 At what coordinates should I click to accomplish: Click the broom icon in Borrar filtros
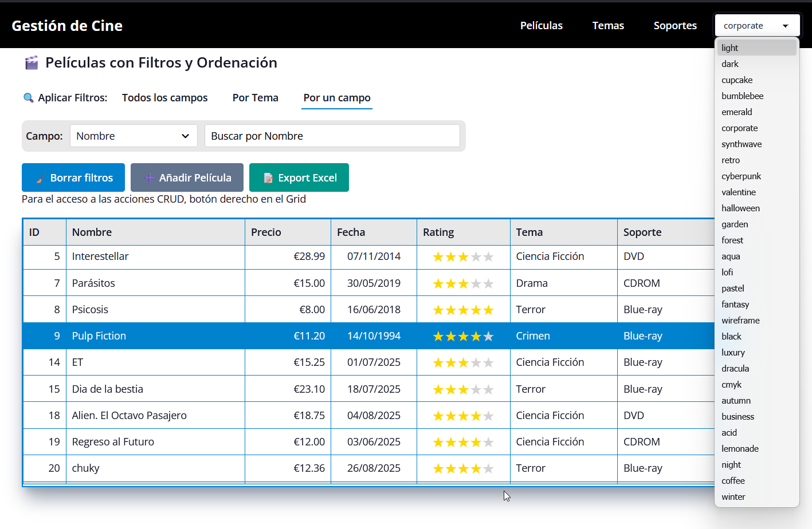click(40, 178)
